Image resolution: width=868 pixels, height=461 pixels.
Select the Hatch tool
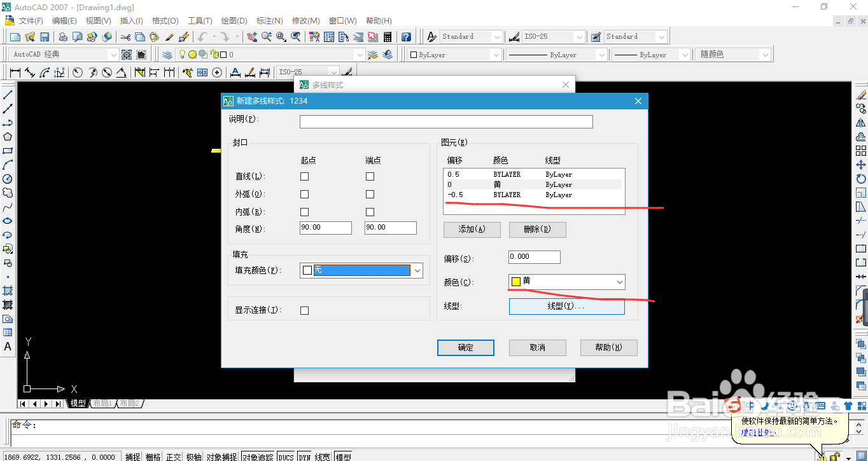pyautogui.click(x=8, y=291)
